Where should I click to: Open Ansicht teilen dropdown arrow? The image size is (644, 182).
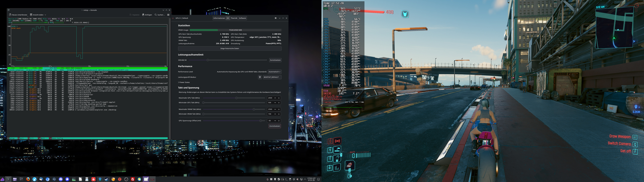[45, 15]
